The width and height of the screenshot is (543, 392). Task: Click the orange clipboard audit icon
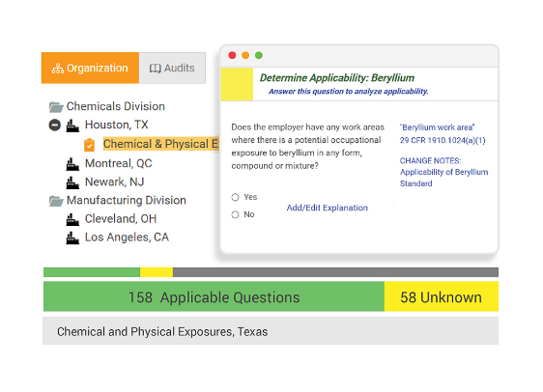pos(89,145)
